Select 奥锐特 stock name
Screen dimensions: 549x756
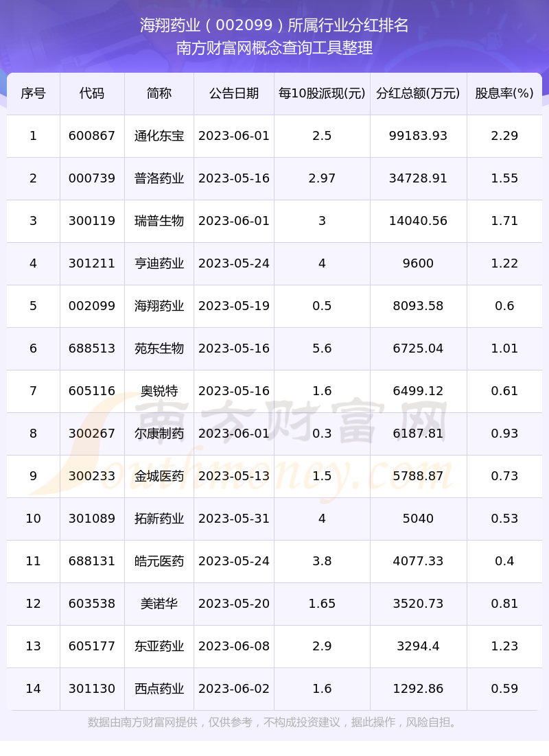click(159, 391)
